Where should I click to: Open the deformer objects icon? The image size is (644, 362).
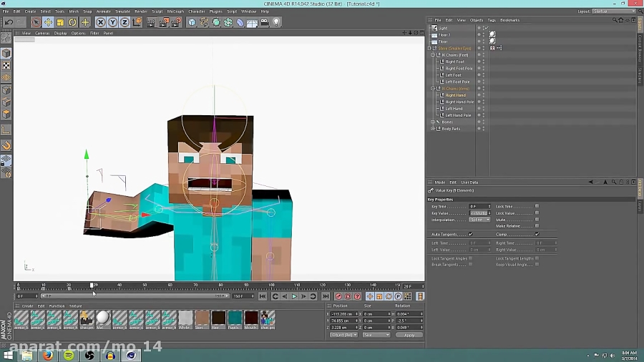click(x=240, y=22)
